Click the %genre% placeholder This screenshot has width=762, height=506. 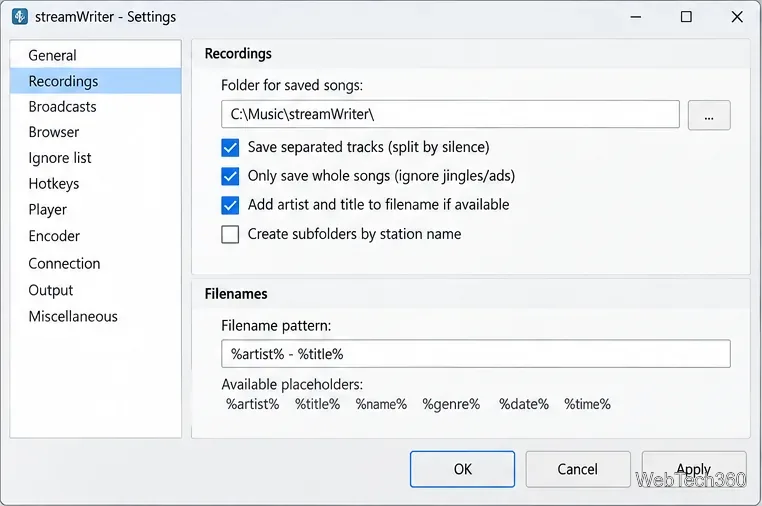(451, 404)
